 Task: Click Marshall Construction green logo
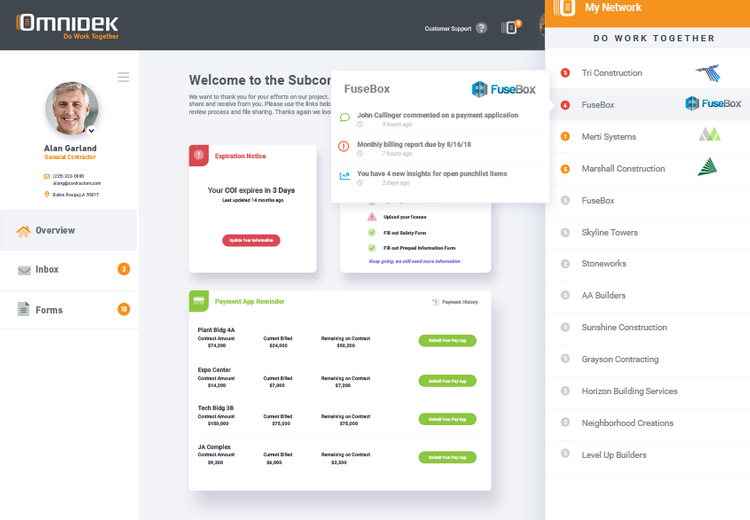pos(707,167)
